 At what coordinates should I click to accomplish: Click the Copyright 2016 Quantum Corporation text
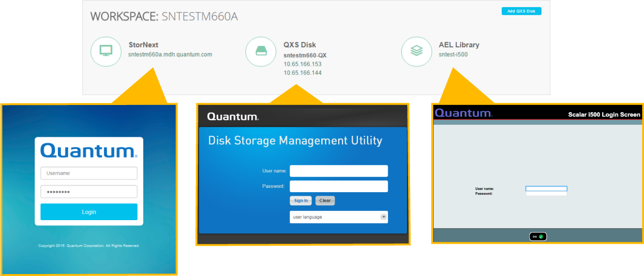click(x=89, y=246)
